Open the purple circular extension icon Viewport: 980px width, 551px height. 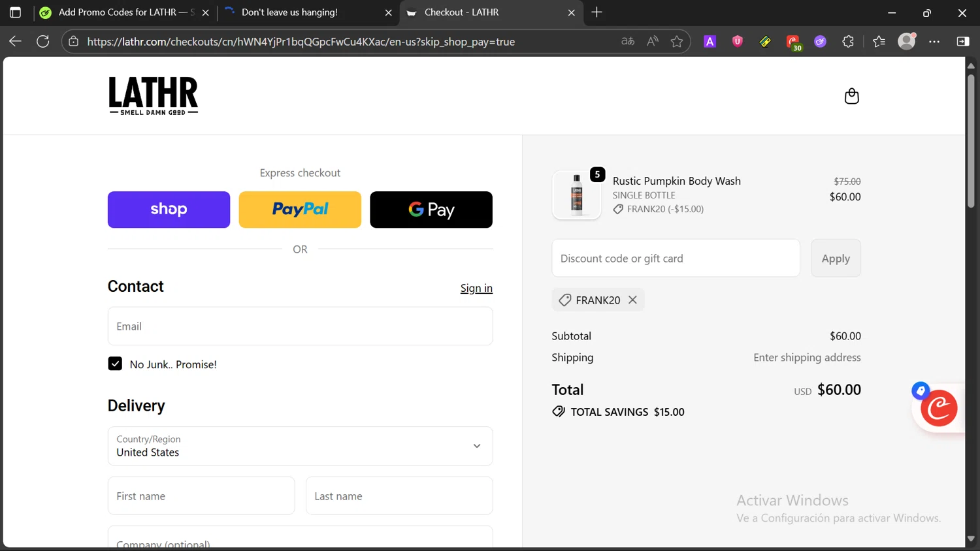[x=820, y=41]
